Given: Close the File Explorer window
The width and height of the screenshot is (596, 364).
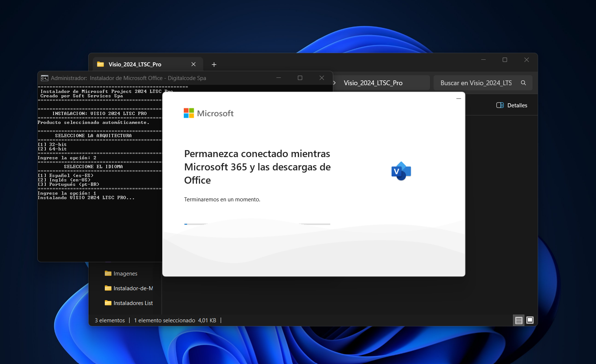Looking at the screenshot, I should tap(527, 60).
